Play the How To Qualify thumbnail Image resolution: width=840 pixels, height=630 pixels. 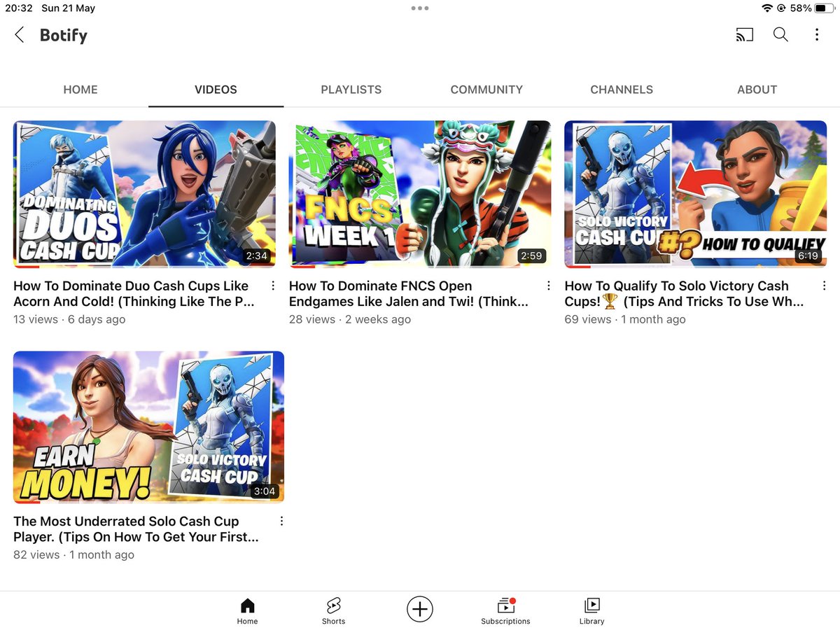click(x=696, y=194)
